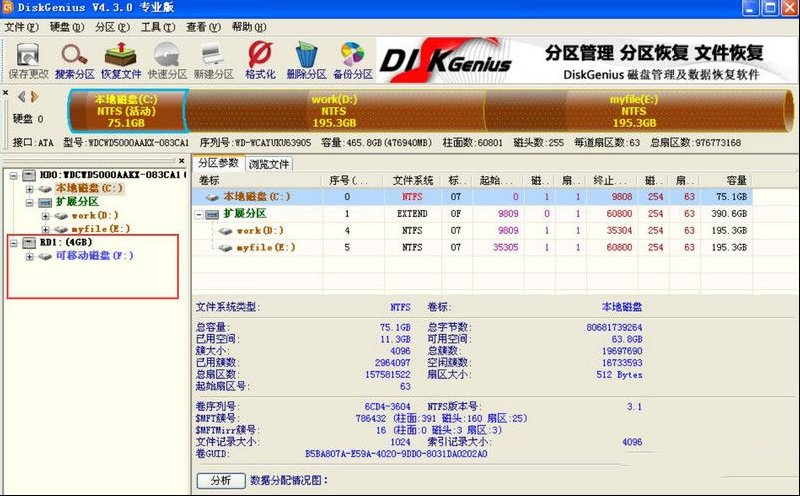The width and height of the screenshot is (800, 496).
Task: Switch to the 分区参数 tab
Action: (x=218, y=163)
